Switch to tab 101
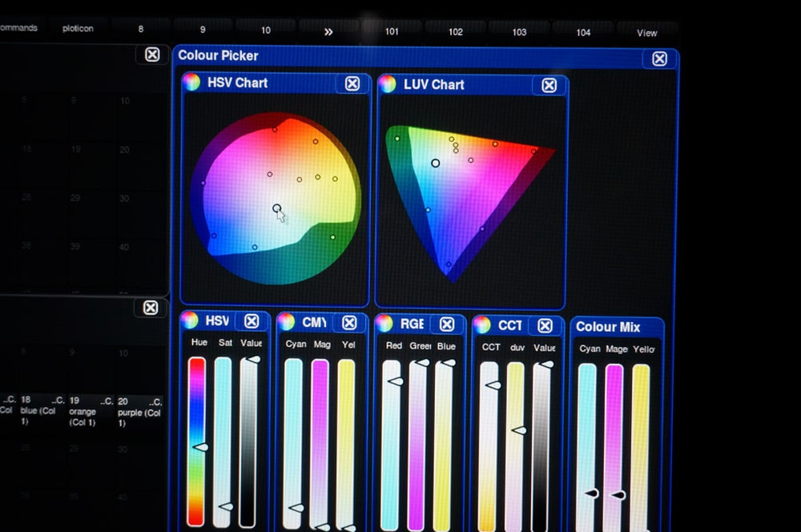 [392, 32]
